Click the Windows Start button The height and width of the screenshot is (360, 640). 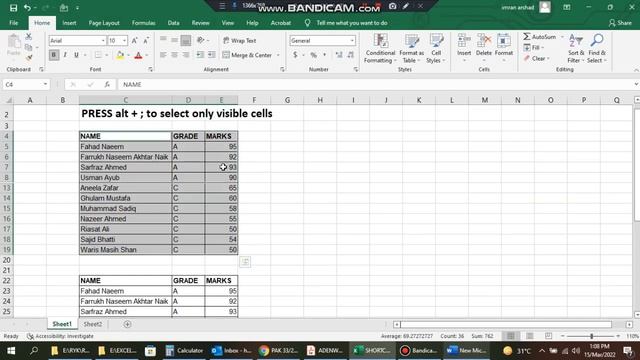pos(11,351)
